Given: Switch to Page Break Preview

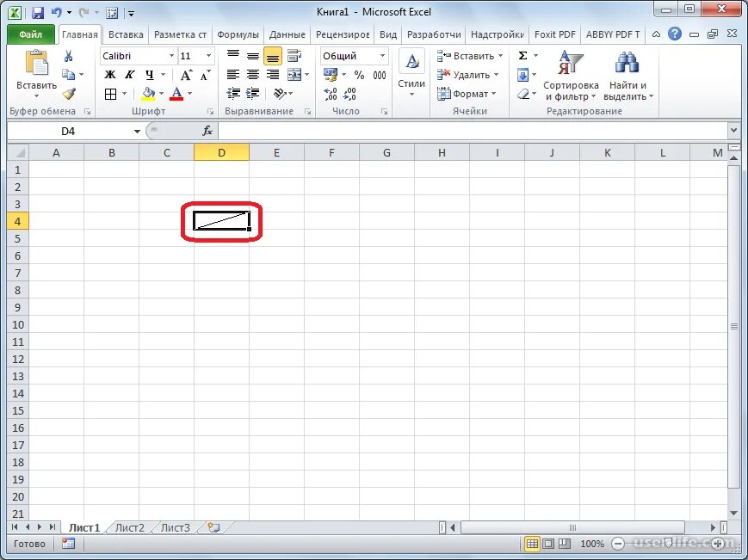Looking at the screenshot, I should click(x=565, y=544).
